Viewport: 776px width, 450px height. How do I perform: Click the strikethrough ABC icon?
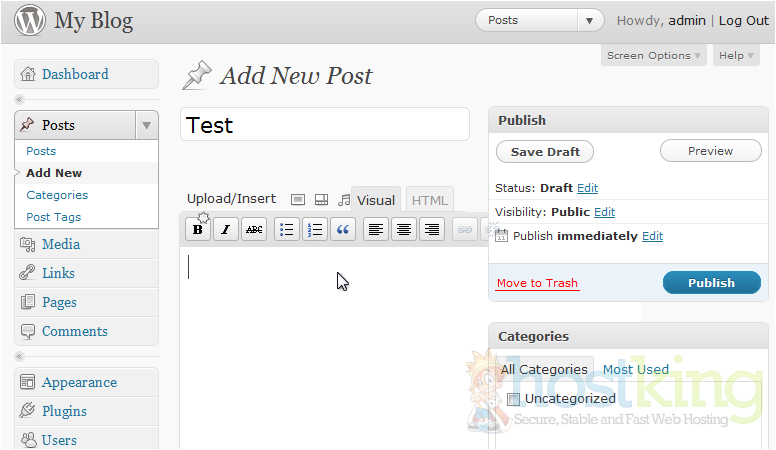(x=254, y=230)
